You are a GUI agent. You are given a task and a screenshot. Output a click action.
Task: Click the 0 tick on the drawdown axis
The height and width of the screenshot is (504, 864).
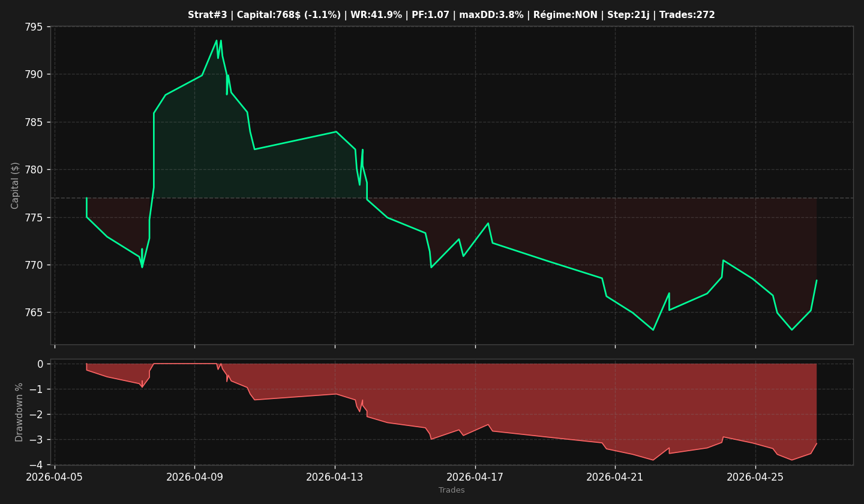point(40,364)
